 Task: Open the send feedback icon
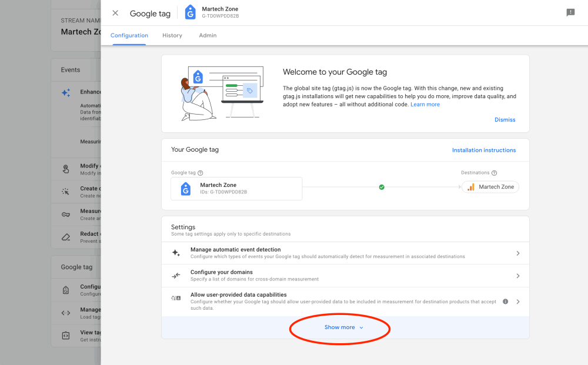point(570,13)
